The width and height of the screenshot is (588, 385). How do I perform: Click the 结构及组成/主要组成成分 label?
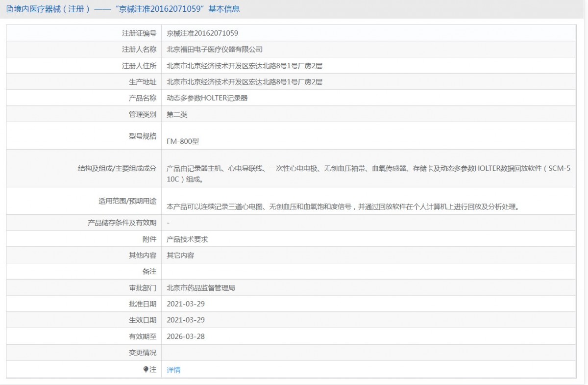click(x=117, y=168)
